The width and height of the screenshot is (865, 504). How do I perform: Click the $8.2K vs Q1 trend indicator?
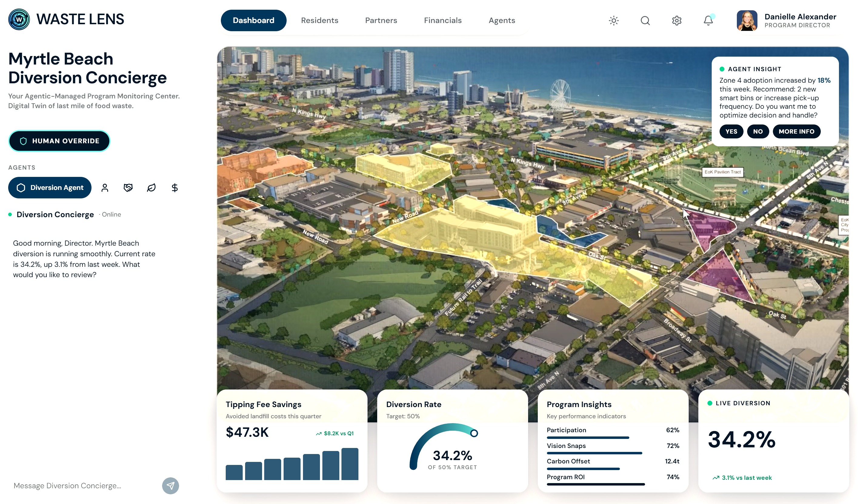[x=334, y=433]
